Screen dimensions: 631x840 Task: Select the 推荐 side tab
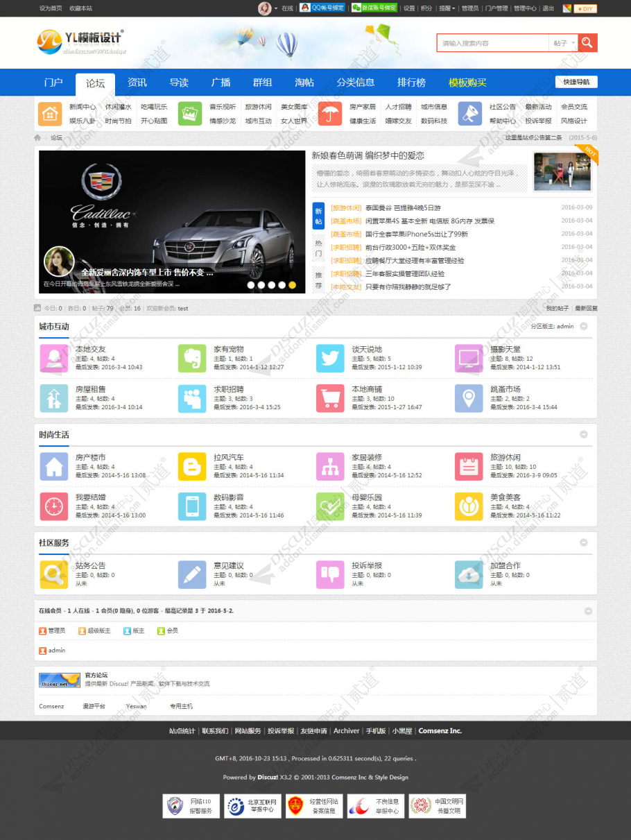pos(318,280)
